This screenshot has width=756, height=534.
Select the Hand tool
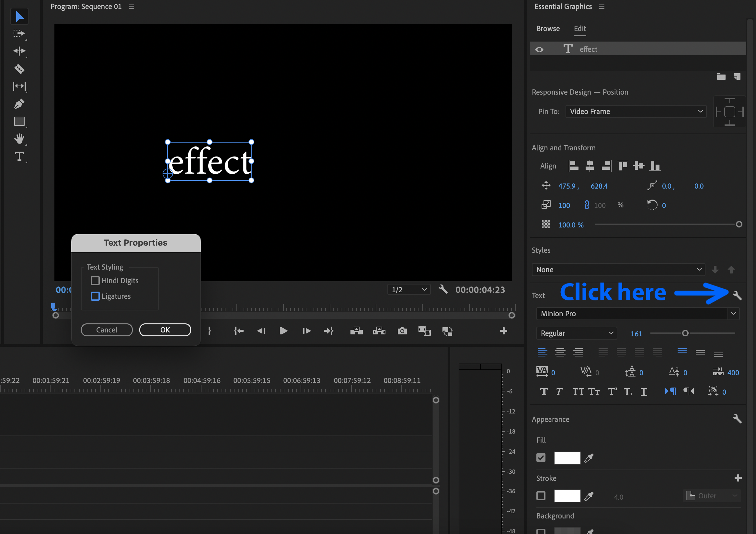[19, 139]
